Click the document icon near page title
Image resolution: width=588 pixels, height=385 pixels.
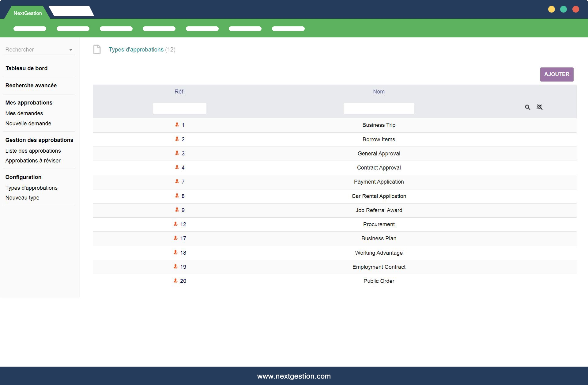(x=97, y=49)
